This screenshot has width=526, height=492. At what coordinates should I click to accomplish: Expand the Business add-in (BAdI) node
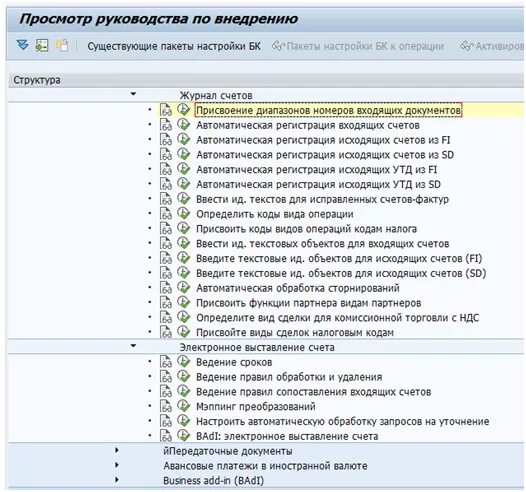click(x=117, y=480)
